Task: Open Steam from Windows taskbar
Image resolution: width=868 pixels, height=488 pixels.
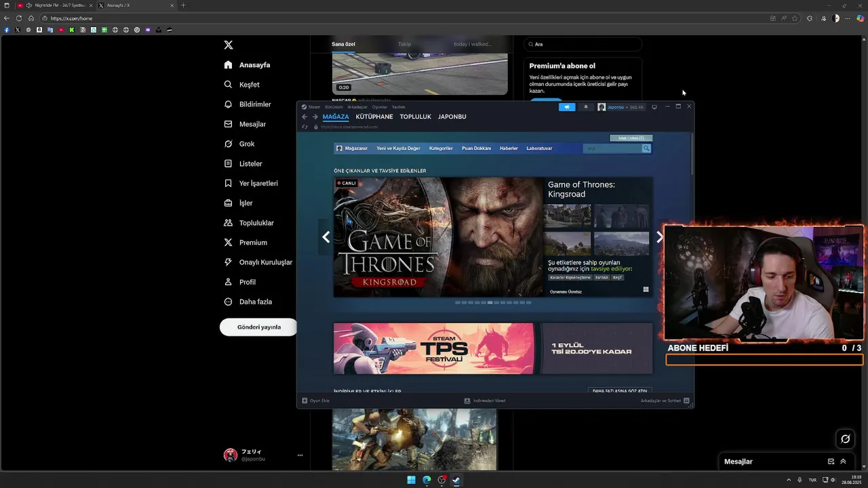Action: tap(456, 480)
